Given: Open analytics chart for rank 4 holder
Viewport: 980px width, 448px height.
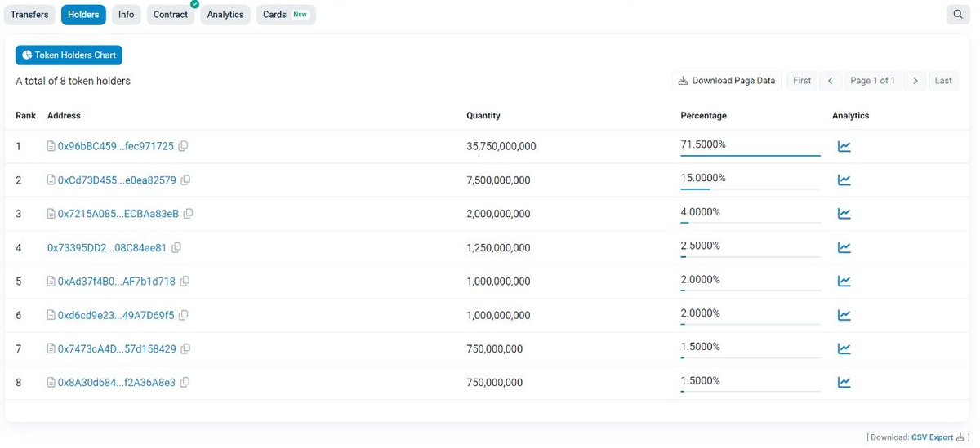Looking at the screenshot, I should pyautogui.click(x=844, y=247).
